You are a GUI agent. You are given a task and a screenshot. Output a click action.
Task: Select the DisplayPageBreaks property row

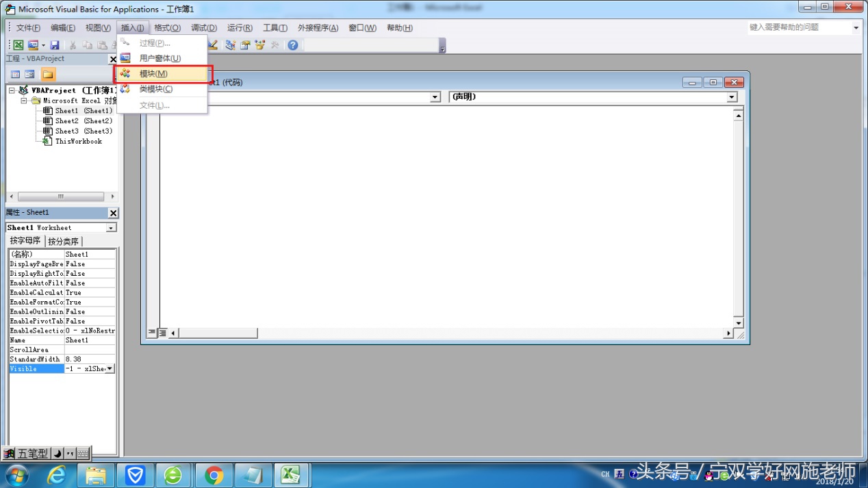coord(62,264)
